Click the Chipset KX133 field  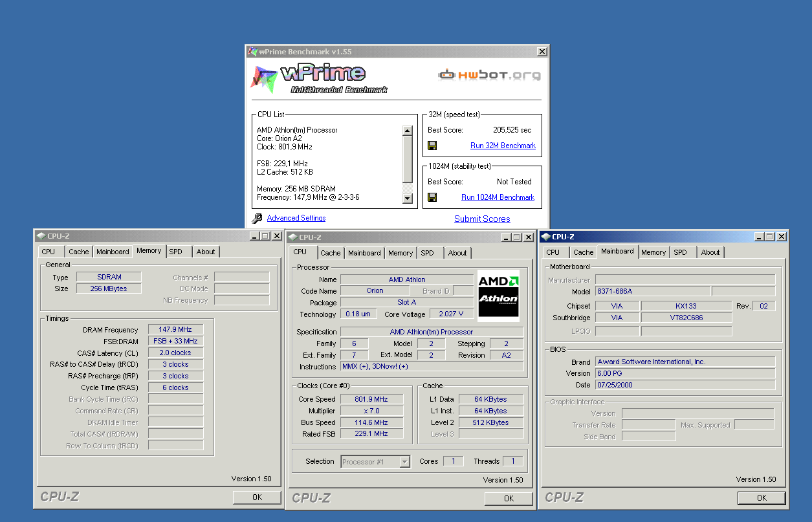[686, 307]
